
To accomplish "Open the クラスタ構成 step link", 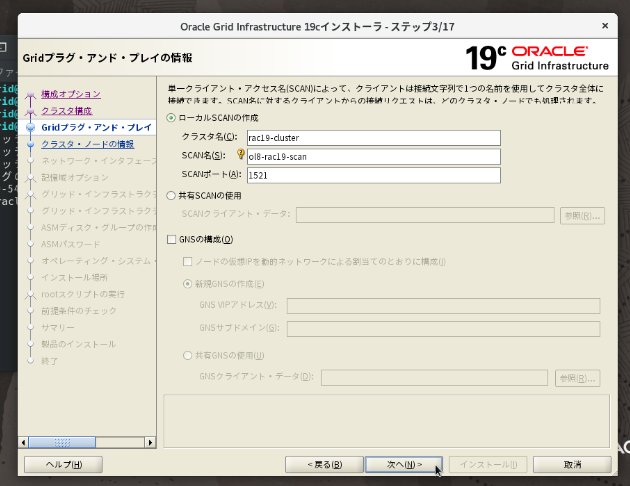I will pos(67,111).
